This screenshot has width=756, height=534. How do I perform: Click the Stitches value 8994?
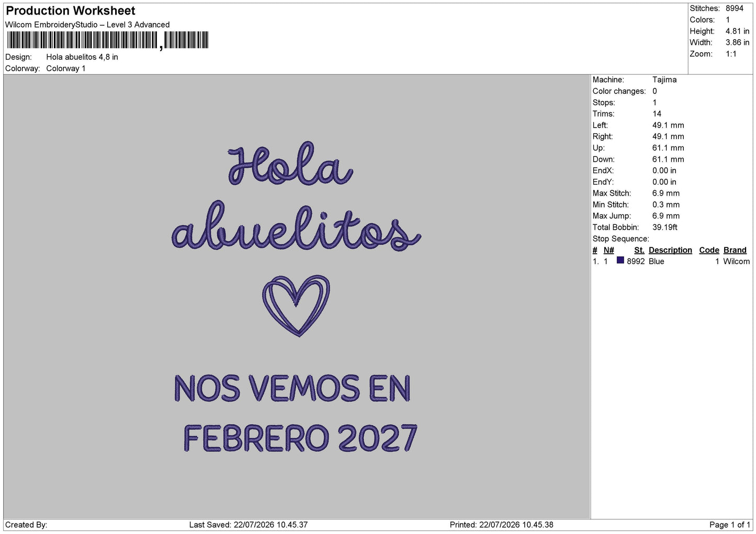tap(734, 8)
